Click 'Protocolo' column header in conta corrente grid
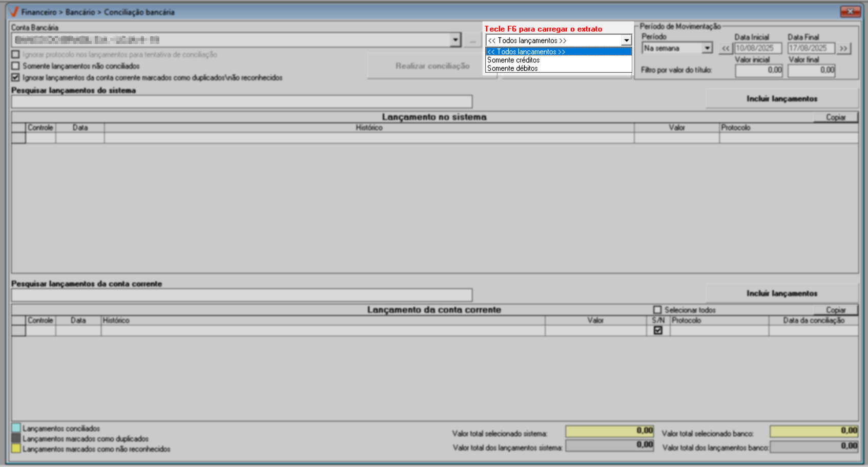868x467 pixels. coord(719,321)
